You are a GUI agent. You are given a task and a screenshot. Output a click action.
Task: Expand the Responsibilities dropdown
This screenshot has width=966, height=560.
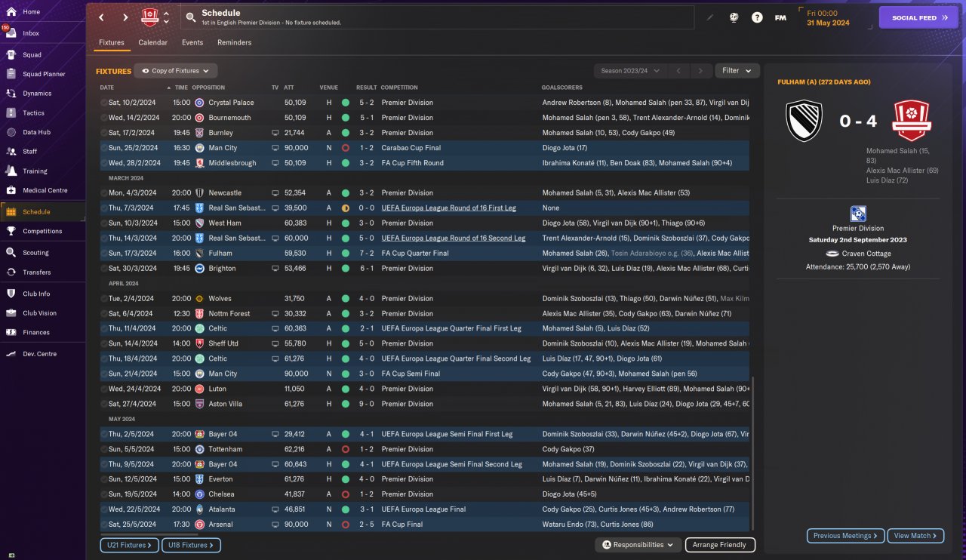point(638,545)
